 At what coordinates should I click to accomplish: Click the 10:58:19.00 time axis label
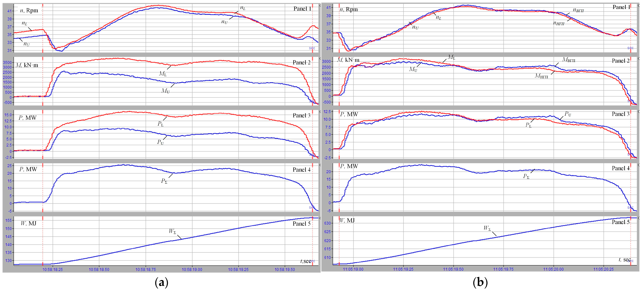click(192, 269)
